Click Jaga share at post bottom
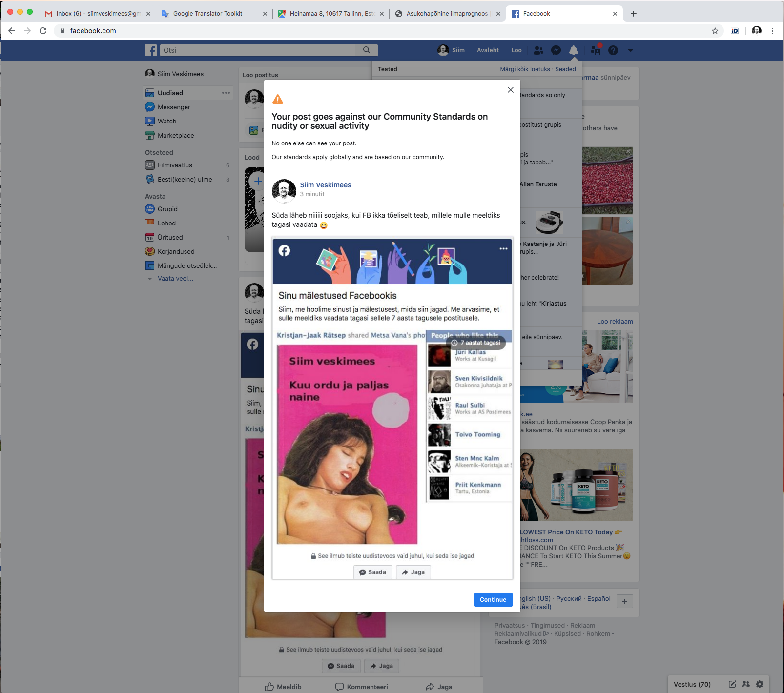Image resolution: width=784 pixels, height=693 pixels. 438,687
